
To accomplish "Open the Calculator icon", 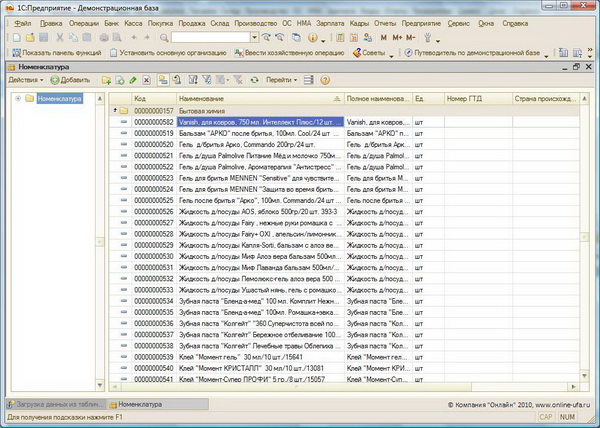I will pyautogui.click(x=340, y=37).
